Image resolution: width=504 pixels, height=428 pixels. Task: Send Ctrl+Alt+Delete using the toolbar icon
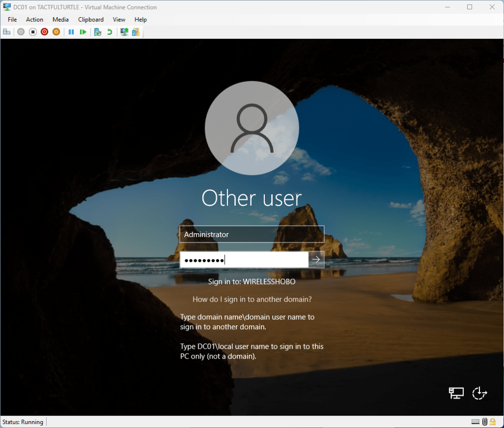click(x=7, y=32)
